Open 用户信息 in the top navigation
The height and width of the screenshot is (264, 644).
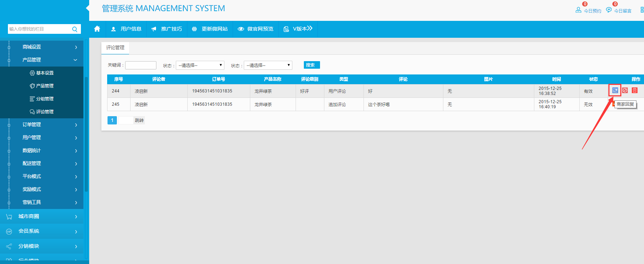[126, 29]
